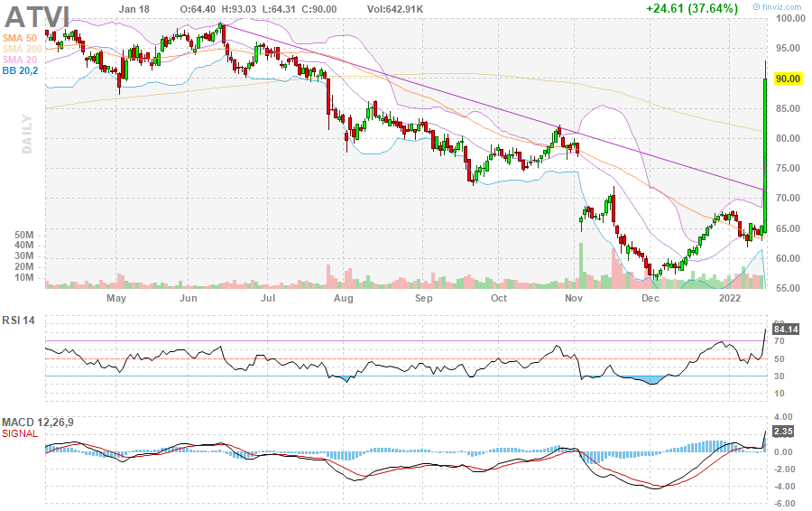Click the RSI 14 indicator label
Image resolution: width=812 pixels, height=511 pixels.
[19, 321]
